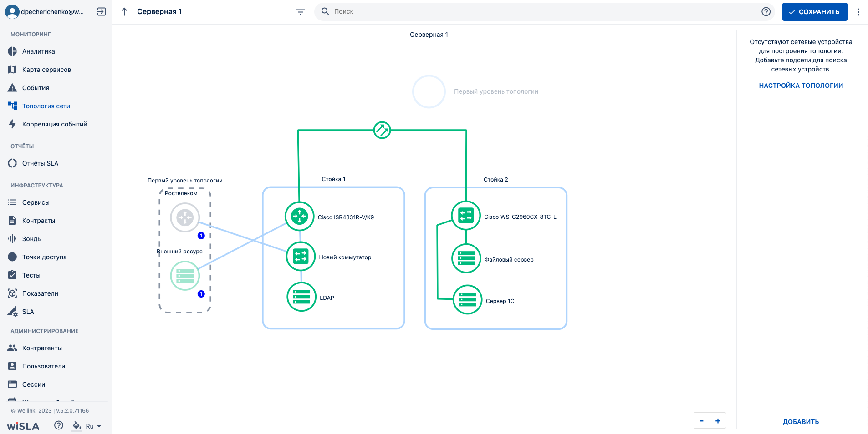
Task: Click the Стойка 1 group label
Action: click(333, 179)
